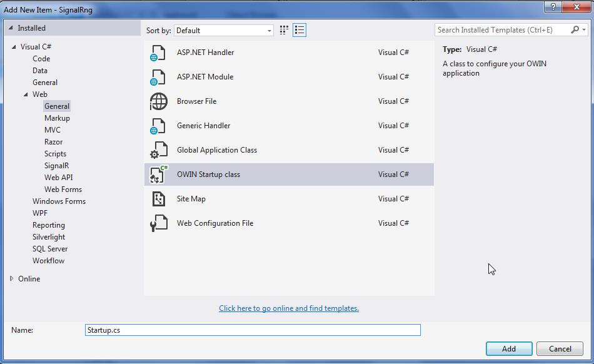Click the Browser File globe icon

pos(158,101)
